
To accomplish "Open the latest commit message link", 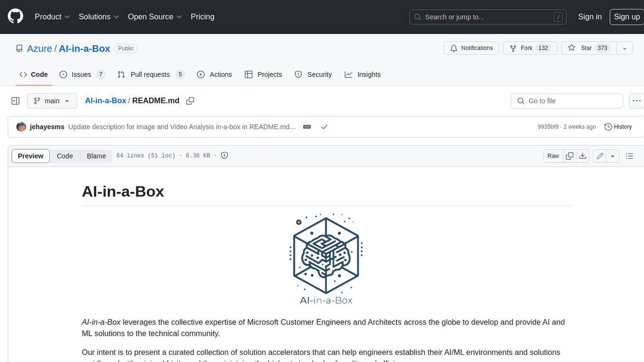I will [182, 127].
